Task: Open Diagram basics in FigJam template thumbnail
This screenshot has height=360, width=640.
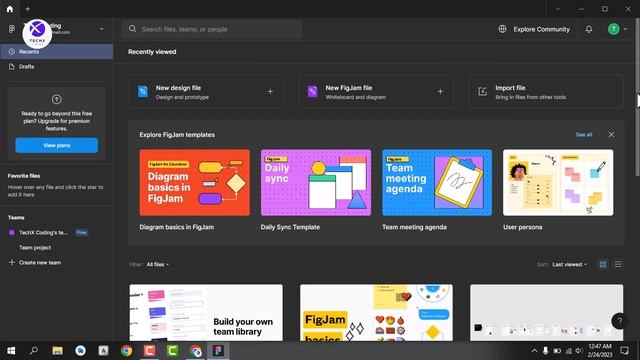Action: pyautogui.click(x=195, y=182)
